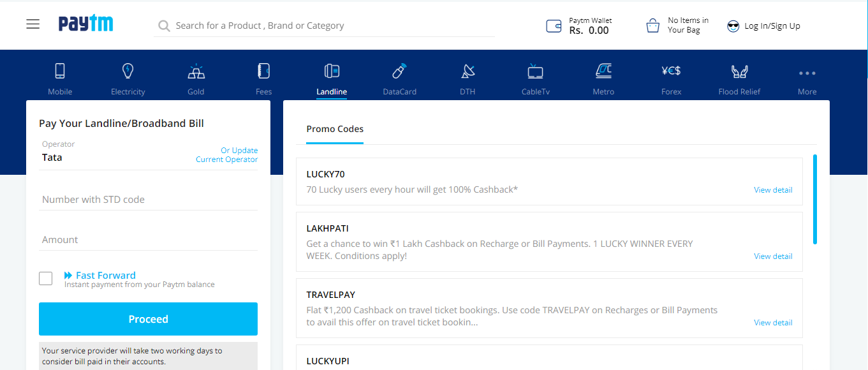Open the Electricity category label

click(128, 92)
